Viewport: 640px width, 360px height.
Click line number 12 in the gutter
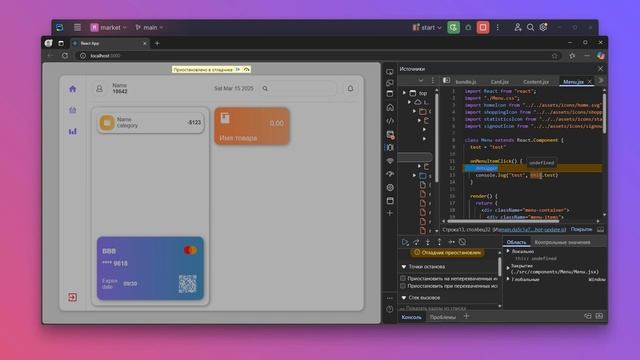452,168
